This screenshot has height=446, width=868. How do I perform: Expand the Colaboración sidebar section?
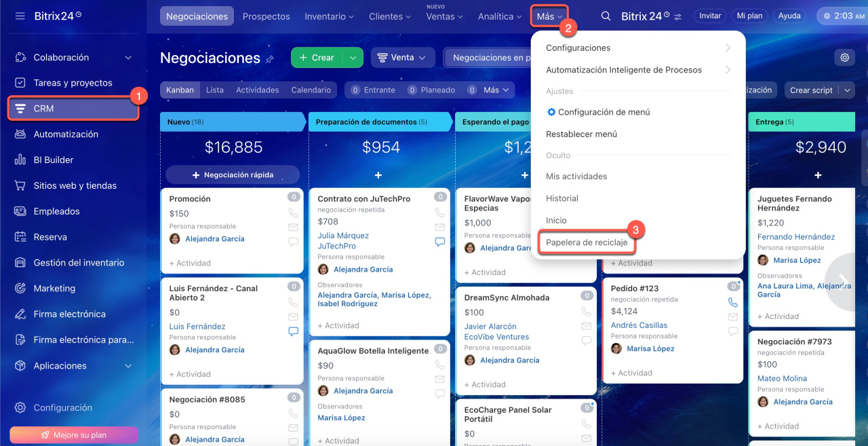tap(128, 58)
